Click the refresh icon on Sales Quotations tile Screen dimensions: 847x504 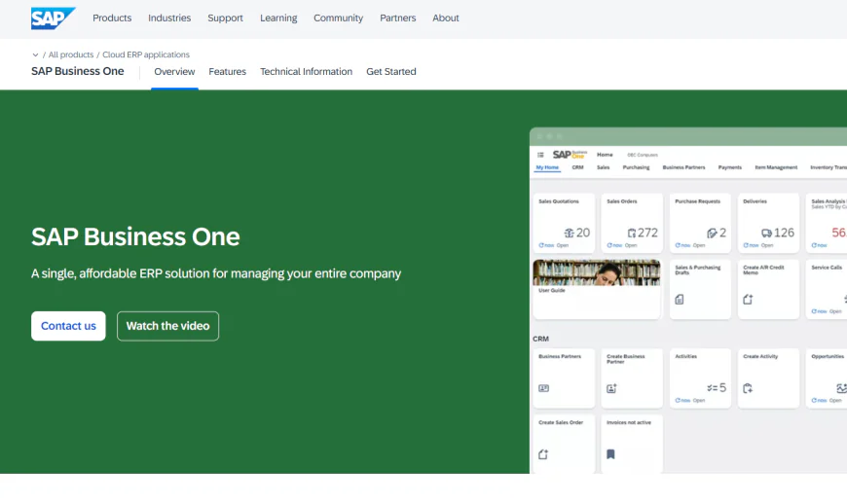coord(541,245)
